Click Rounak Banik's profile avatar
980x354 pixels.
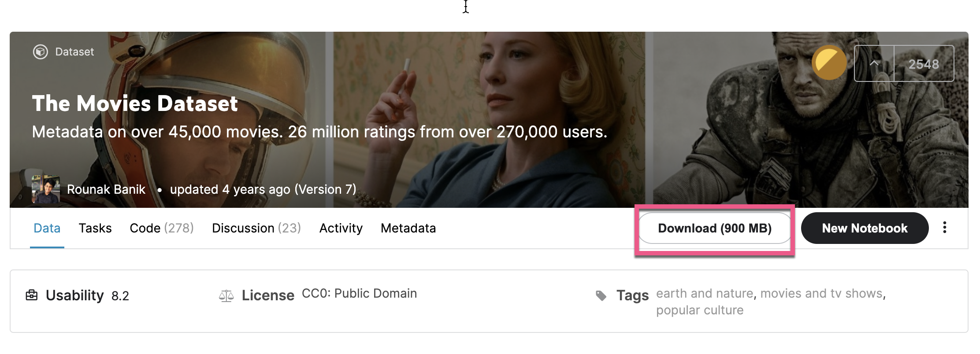tap(46, 189)
